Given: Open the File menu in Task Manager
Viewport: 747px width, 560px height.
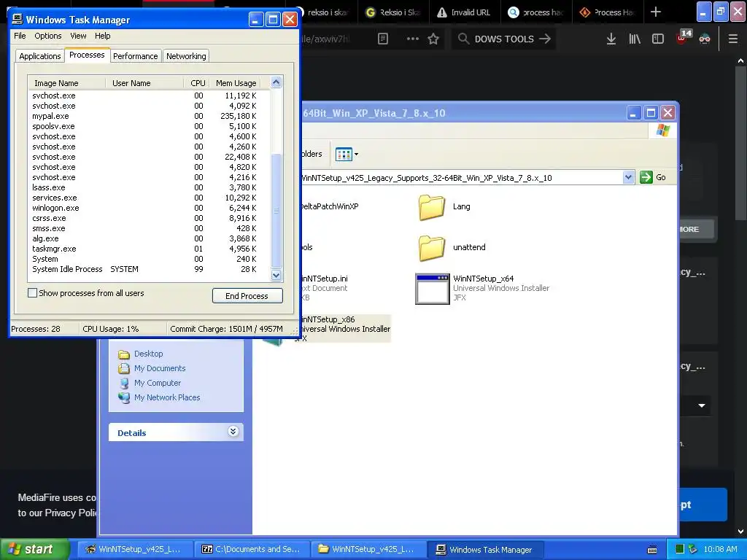Looking at the screenshot, I should click(x=20, y=36).
